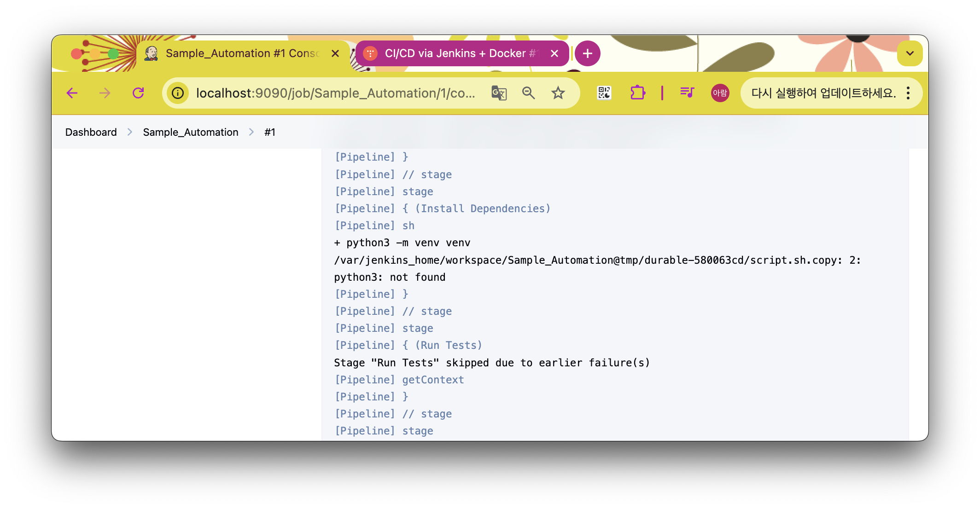Reload the Jenkins console page
Image resolution: width=980 pixels, height=509 pixels.
pos(138,93)
